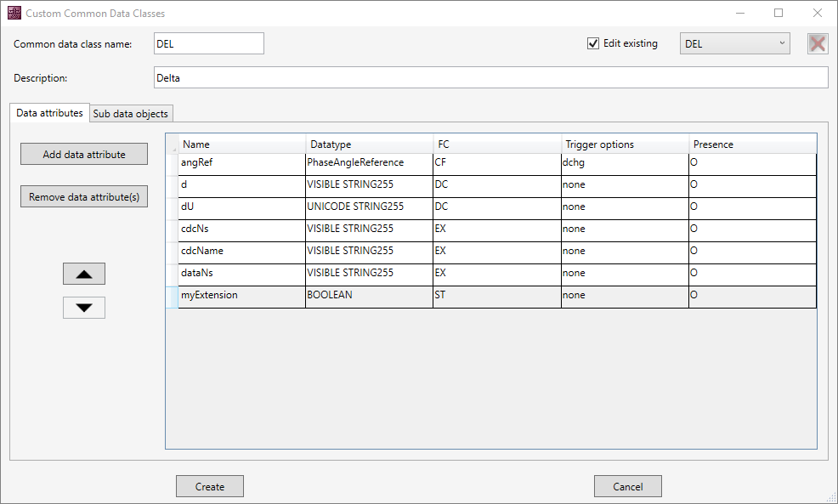The image size is (838, 504).
Task: Maximize the Custom Common Data Classes window
Action: [779, 13]
